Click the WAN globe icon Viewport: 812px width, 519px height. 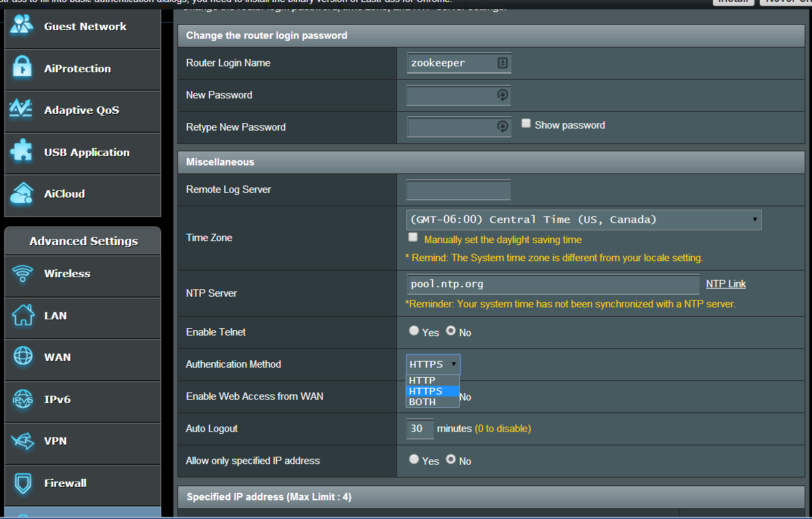[x=23, y=357]
